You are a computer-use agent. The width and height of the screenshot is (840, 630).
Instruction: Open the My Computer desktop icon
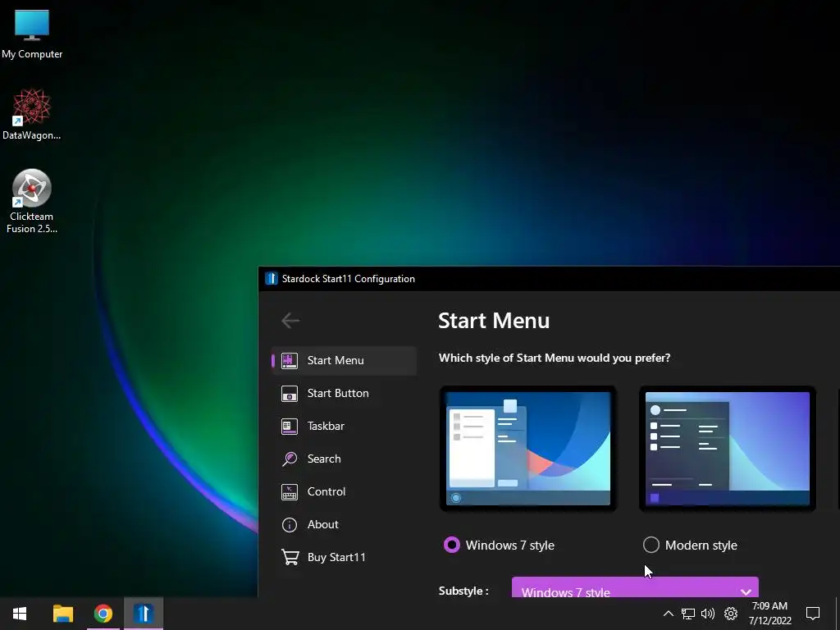tap(32, 34)
